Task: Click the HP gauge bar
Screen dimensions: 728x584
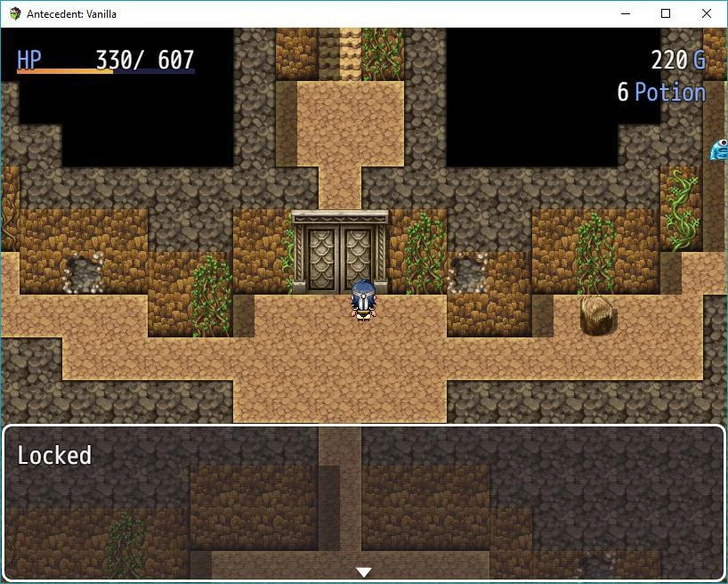Action: 106,71
